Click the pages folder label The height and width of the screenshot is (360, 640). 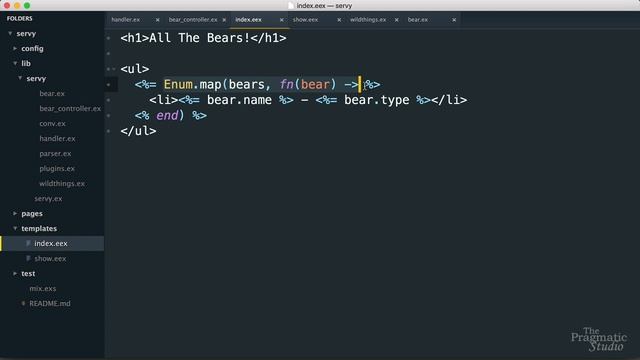click(x=32, y=213)
